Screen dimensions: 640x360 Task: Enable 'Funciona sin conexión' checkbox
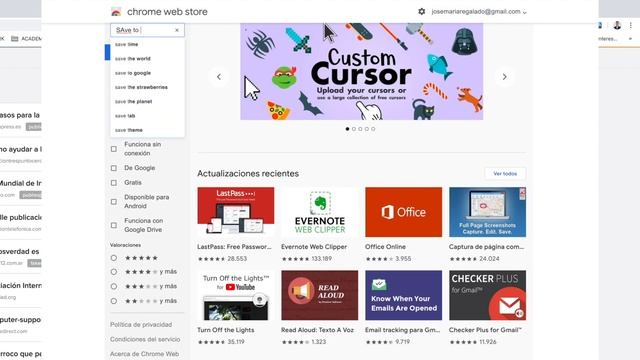(114, 149)
